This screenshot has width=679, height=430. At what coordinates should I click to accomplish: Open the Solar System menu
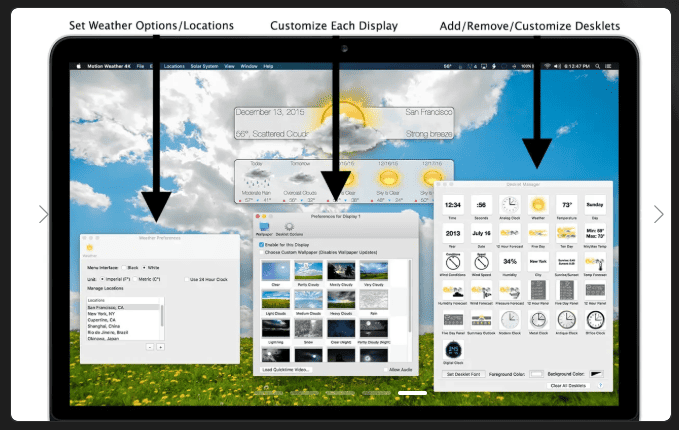point(204,66)
